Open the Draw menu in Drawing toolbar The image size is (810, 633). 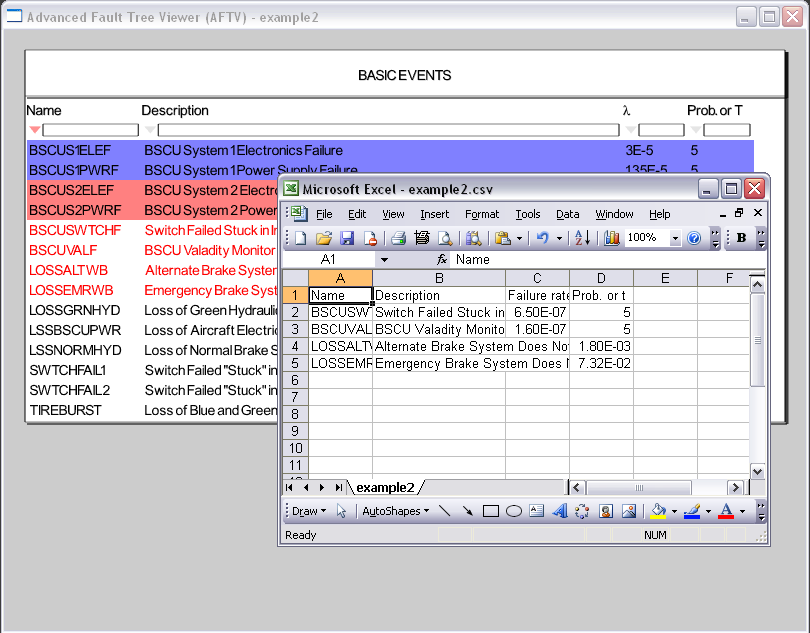pyautogui.click(x=309, y=511)
